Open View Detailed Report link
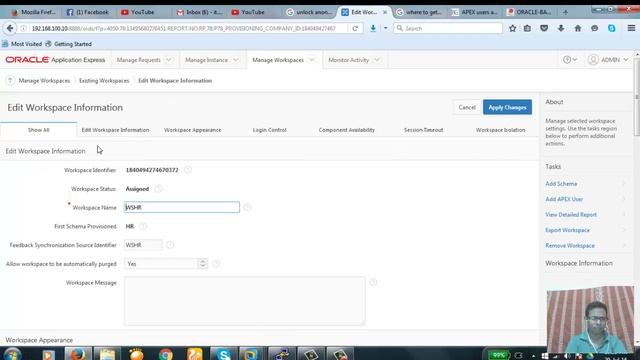The height and width of the screenshot is (360, 640). pos(571,215)
